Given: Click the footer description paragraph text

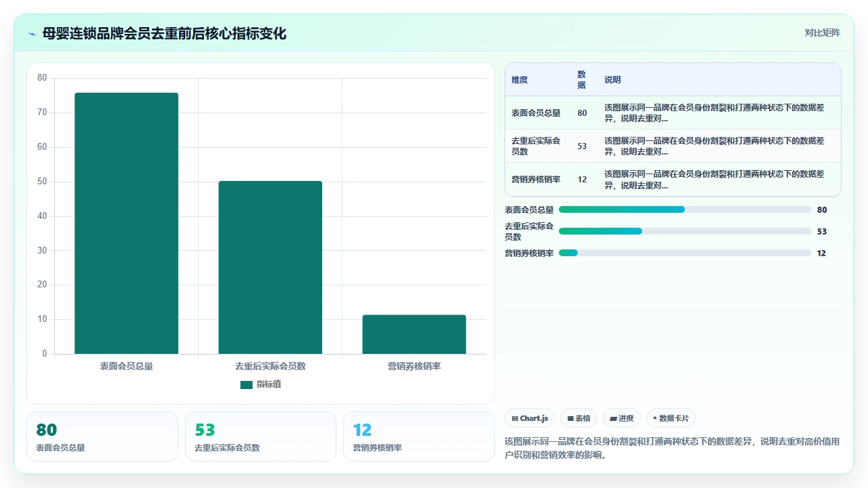Looking at the screenshot, I should click(672, 448).
